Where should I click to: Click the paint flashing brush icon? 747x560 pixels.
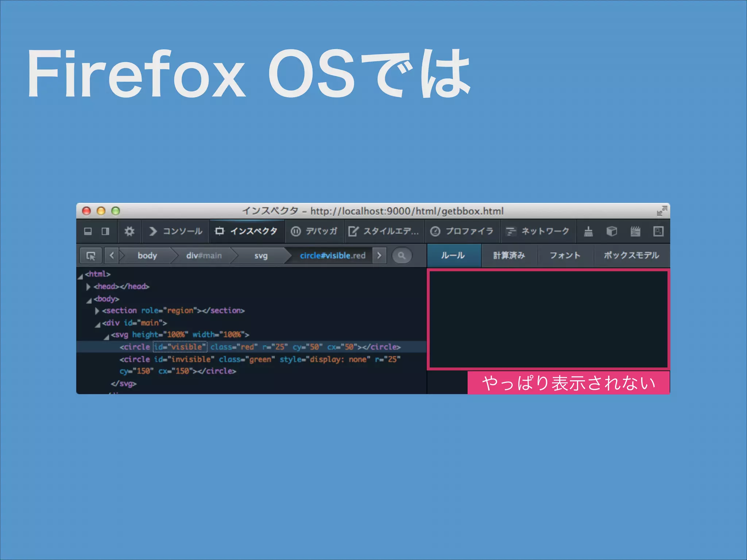588,232
